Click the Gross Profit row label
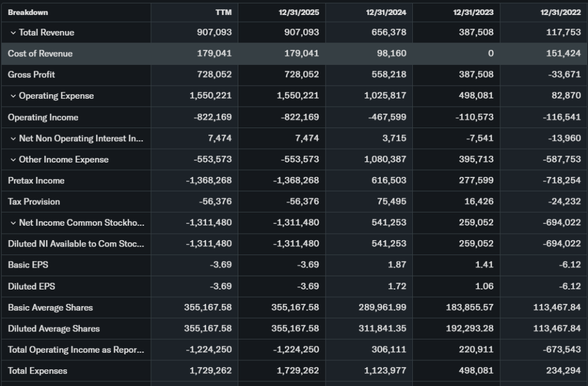 (32, 75)
